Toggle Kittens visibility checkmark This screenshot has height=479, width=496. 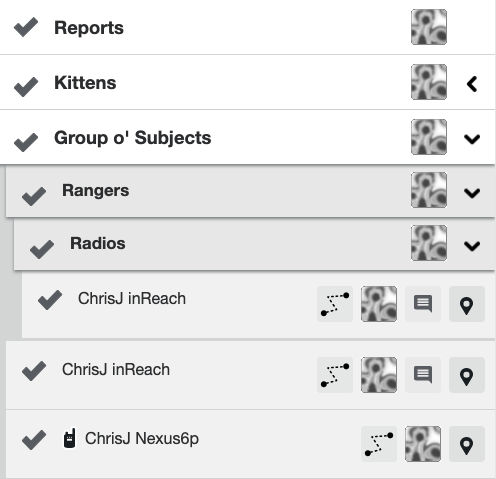26,86
